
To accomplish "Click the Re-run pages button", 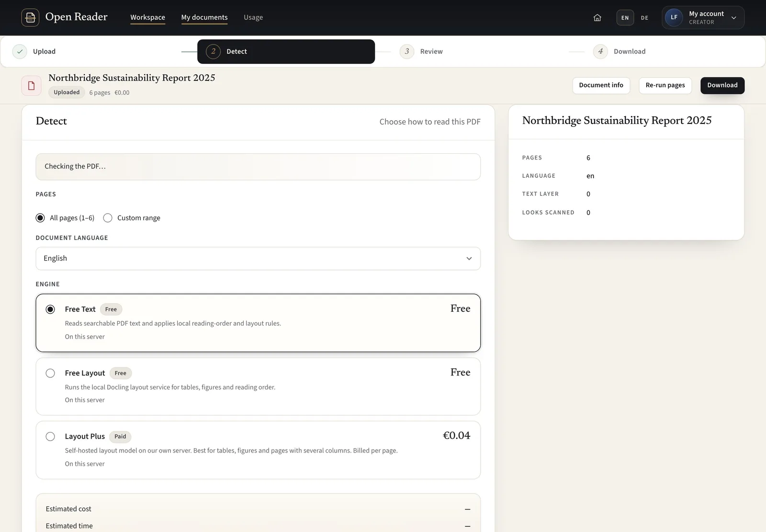I will click(665, 85).
